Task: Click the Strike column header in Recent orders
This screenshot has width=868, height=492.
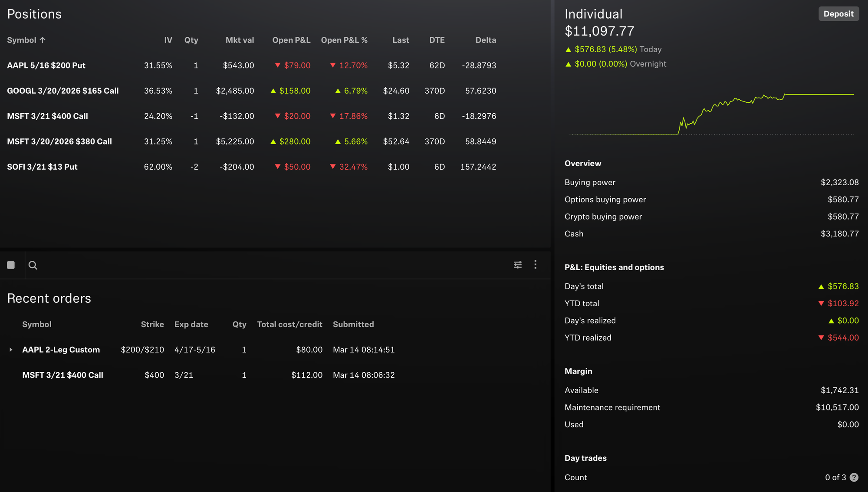Action: [152, 325]
